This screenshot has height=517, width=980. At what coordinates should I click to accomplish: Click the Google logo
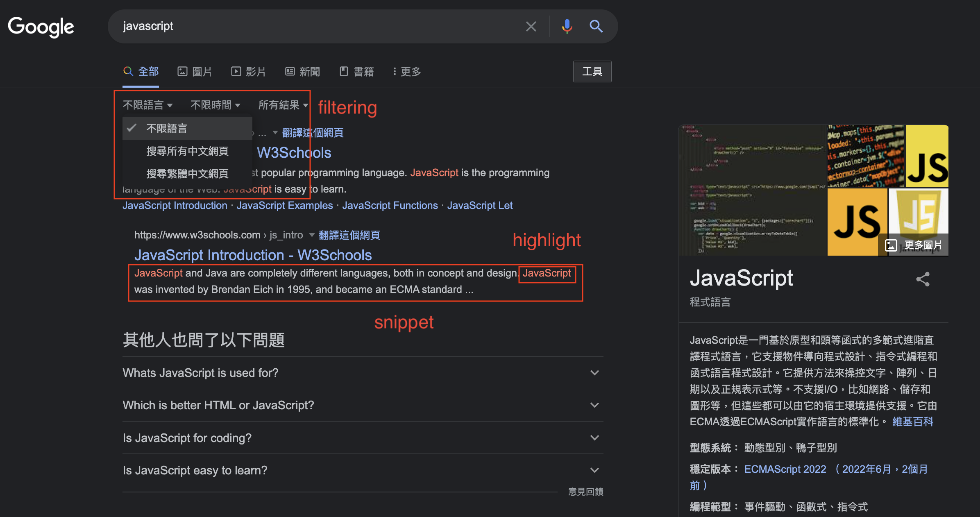pos(41,27)
